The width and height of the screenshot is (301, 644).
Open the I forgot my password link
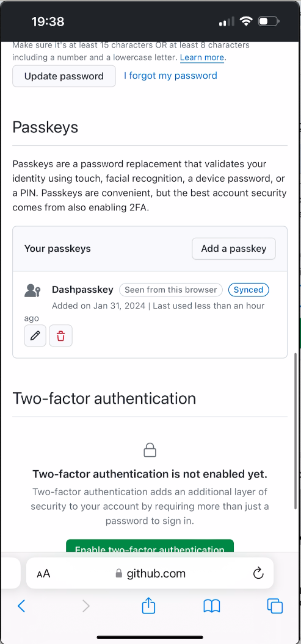(170, 76)
